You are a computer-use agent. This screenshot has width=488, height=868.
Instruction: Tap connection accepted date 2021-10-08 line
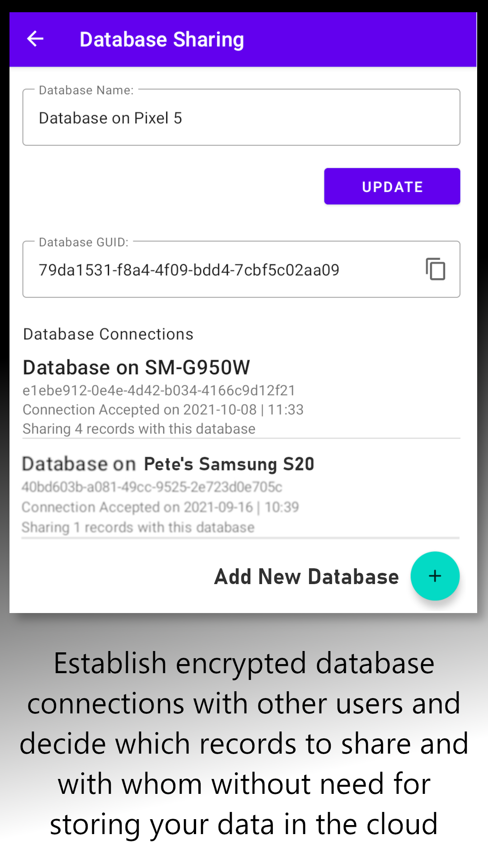(x=163, y=410)
